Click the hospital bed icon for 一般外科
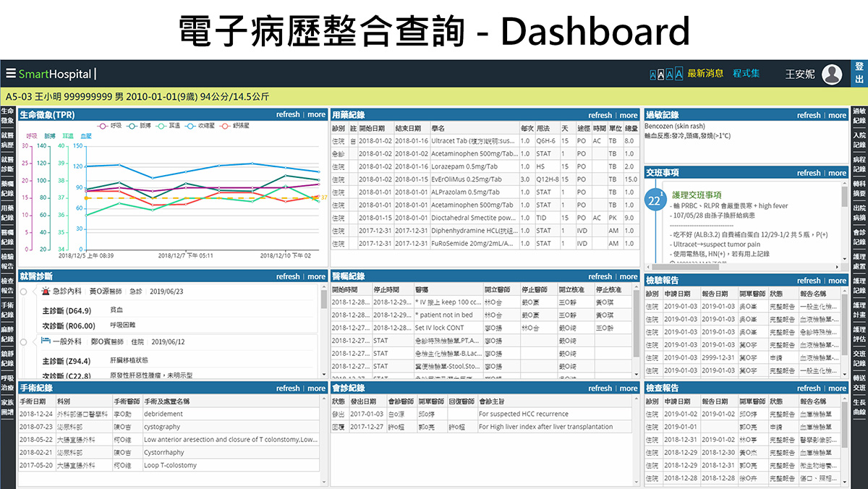The image size is (868, 489). (x=46, y=341)
